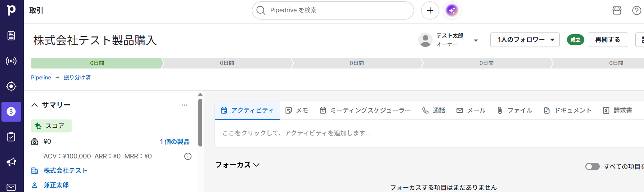Select the first green pipeline stage
This screenshot has height=192, width=644.
tap(97, 63)
